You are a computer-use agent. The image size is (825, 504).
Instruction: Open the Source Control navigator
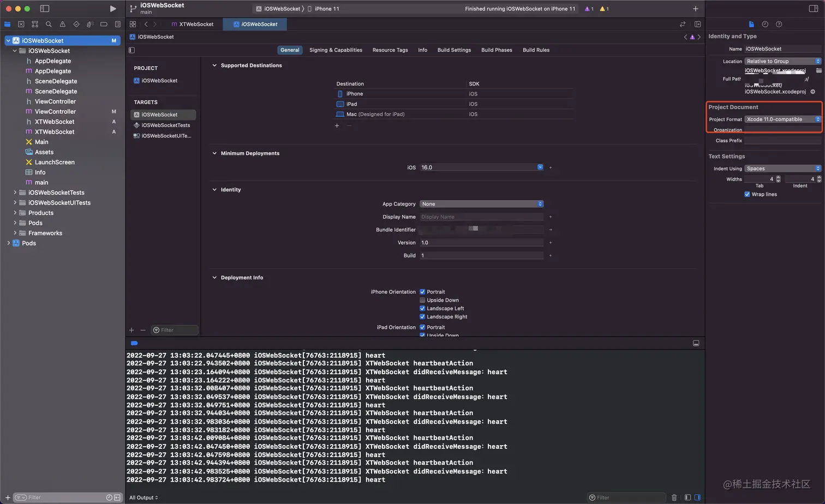(21, 24)
